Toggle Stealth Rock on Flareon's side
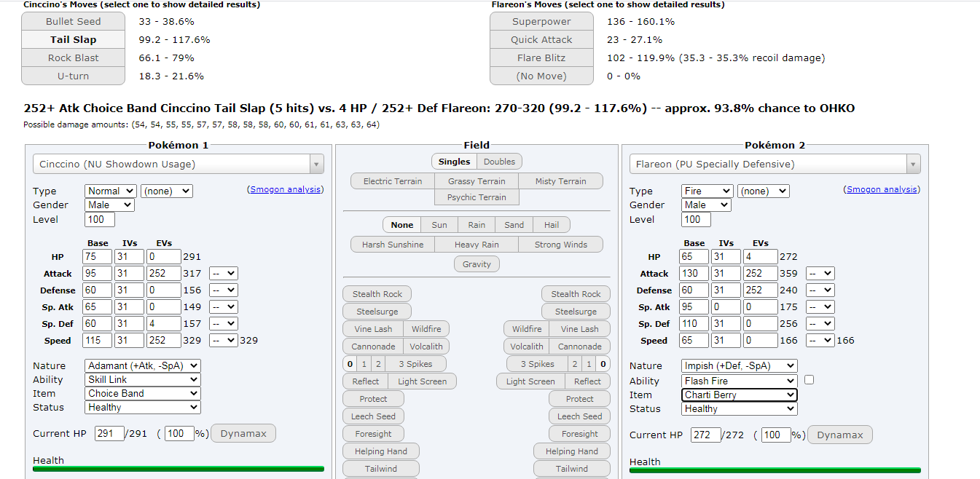The height and width of the screenshot is (479, 980). [576, 294]
